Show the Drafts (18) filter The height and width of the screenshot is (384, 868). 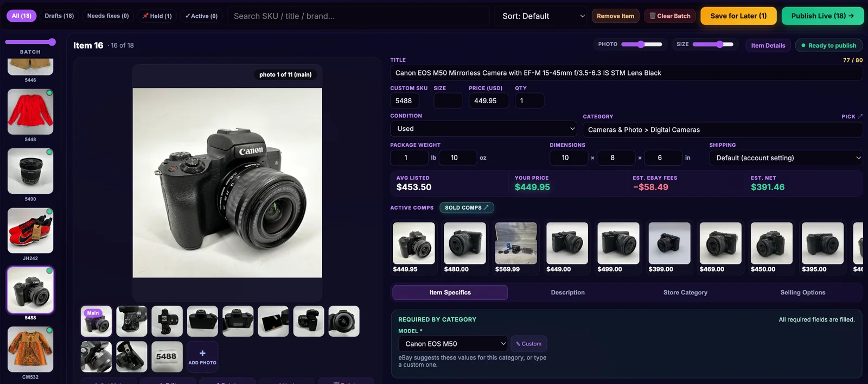point(59,16)
